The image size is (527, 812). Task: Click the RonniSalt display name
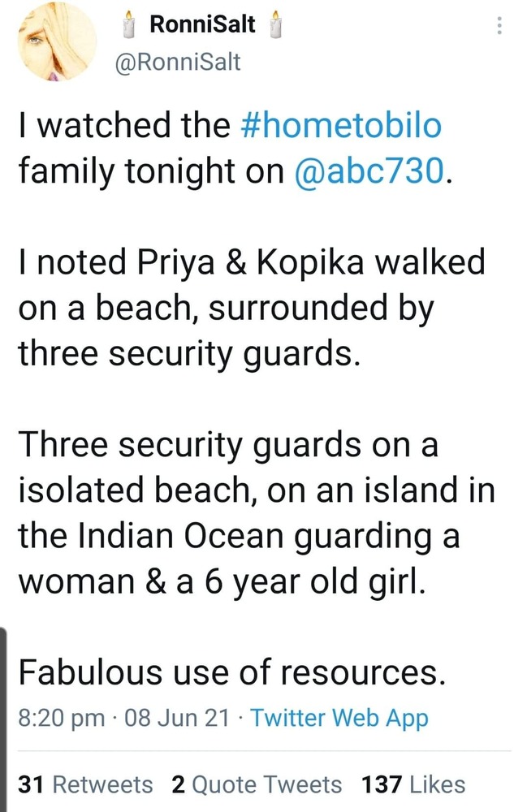[x=203, y=25]
